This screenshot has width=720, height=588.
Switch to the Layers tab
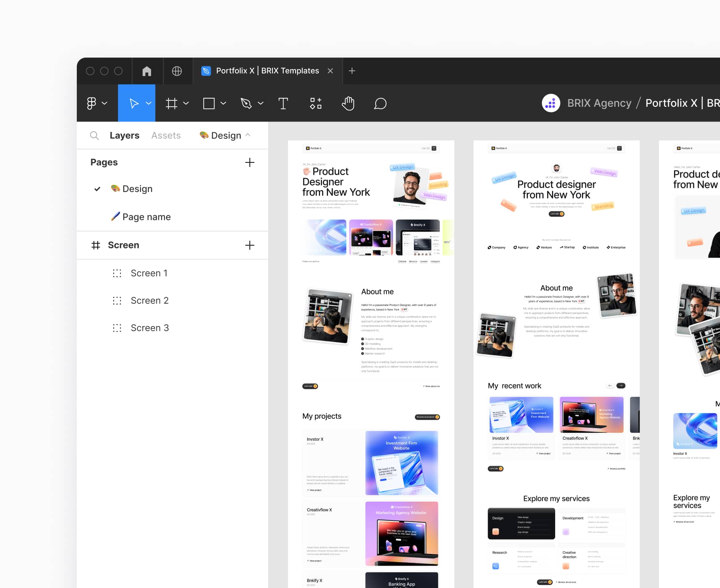point(124,136)
